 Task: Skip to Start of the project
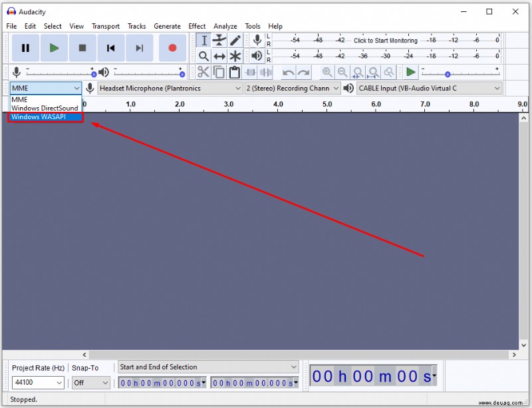[110, 48]
